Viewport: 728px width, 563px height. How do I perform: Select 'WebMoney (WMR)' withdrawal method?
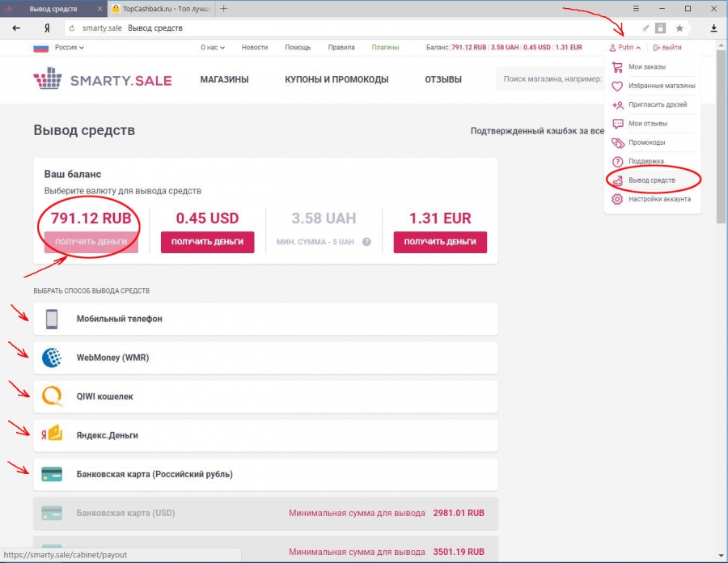(x=265, y=358)
